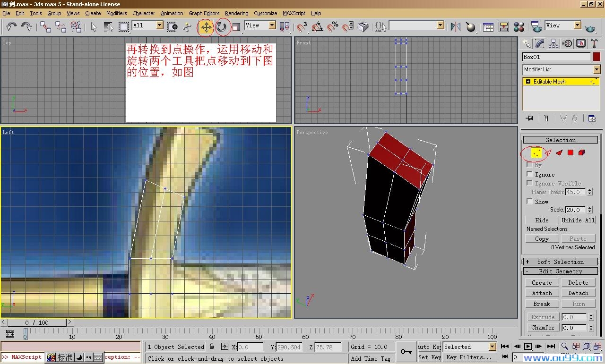Click the Play Animation button
The height and width of the screenshot is (364, 605).
click(x=528, y=347)
